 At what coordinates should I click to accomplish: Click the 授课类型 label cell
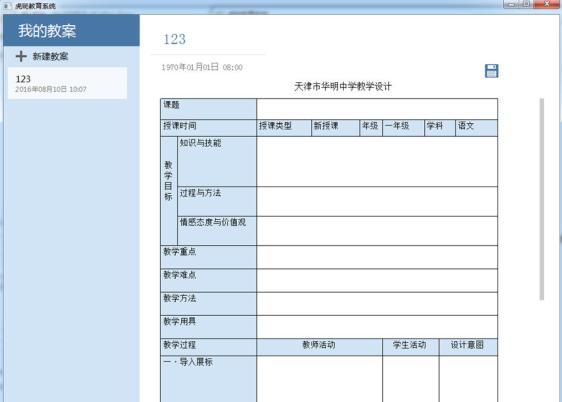click(284, 128)
